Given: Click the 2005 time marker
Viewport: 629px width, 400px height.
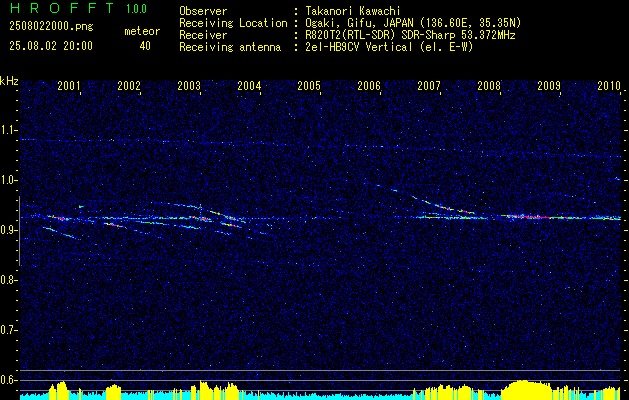Looking at the screenshot, I should tap(309, 85).
